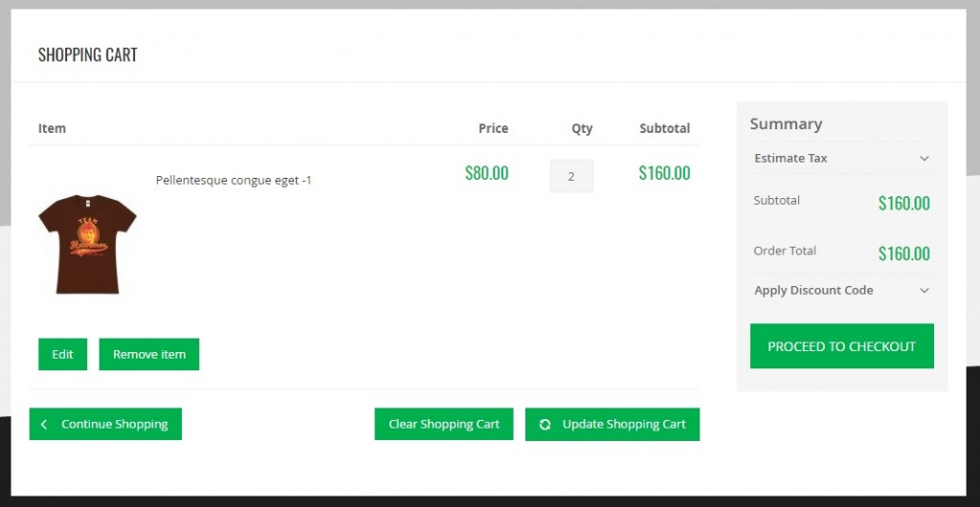Screen dimensions: 980x507
Task: Expand the Estimate Tax chevron arrow
Action: point(924,159)
